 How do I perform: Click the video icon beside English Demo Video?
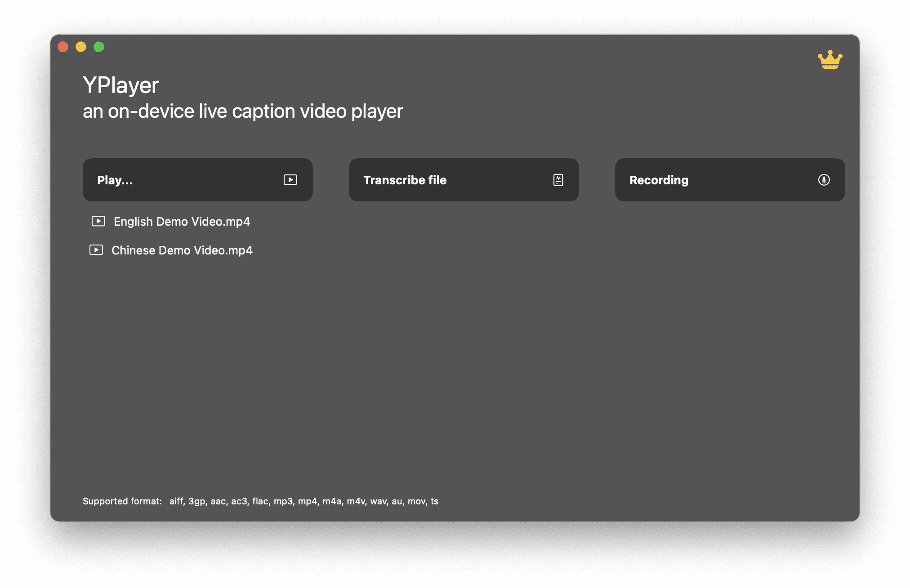[98, 221]
